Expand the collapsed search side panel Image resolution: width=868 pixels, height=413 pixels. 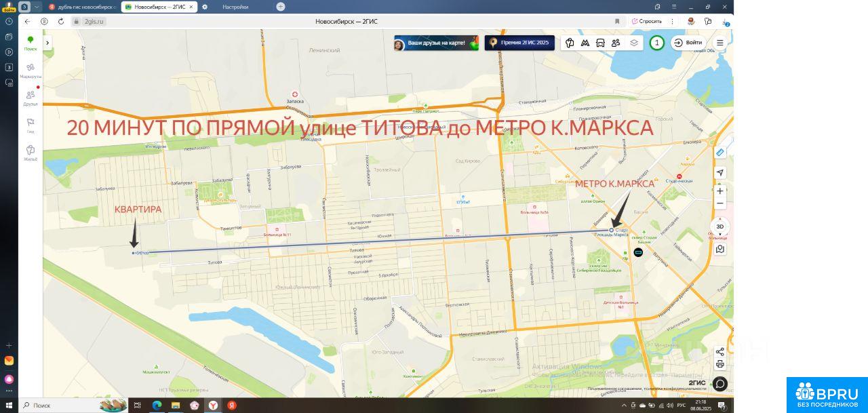47,43
